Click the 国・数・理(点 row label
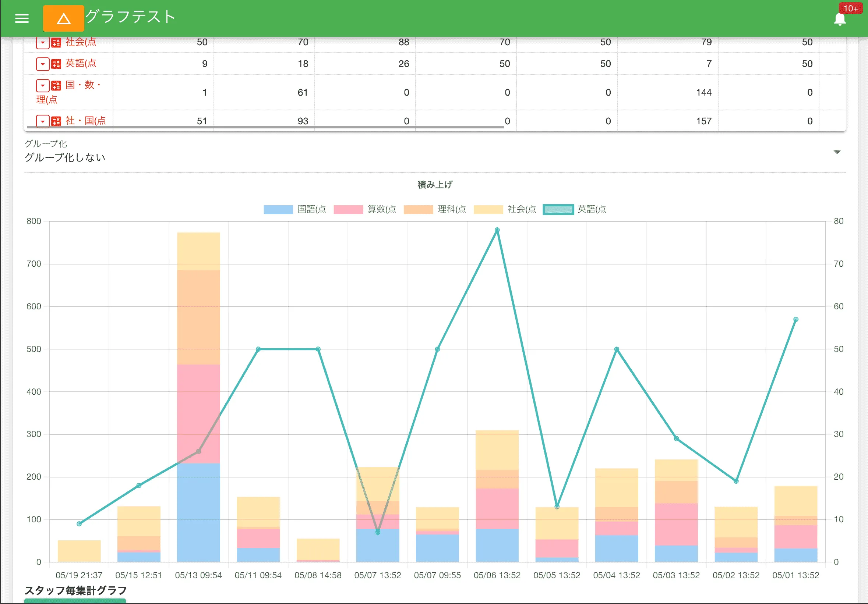The width and height of the screenshot is (868, 604). coord(82,85)
